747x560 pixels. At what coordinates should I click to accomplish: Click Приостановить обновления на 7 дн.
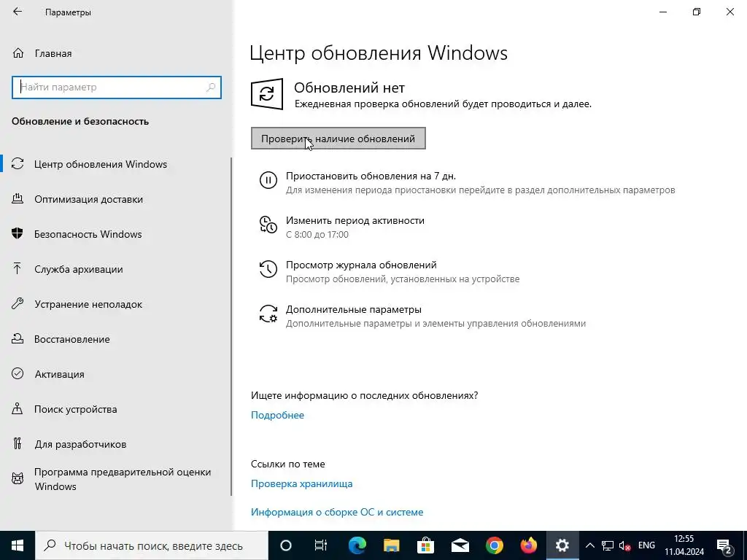pos(371,176)
